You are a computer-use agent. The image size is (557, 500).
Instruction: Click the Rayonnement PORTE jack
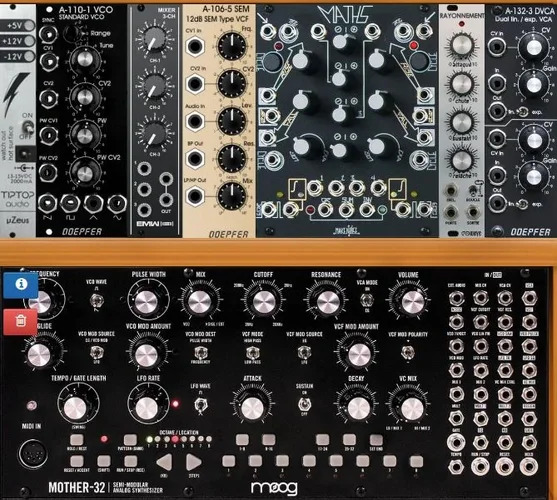(x=451, y=212)
